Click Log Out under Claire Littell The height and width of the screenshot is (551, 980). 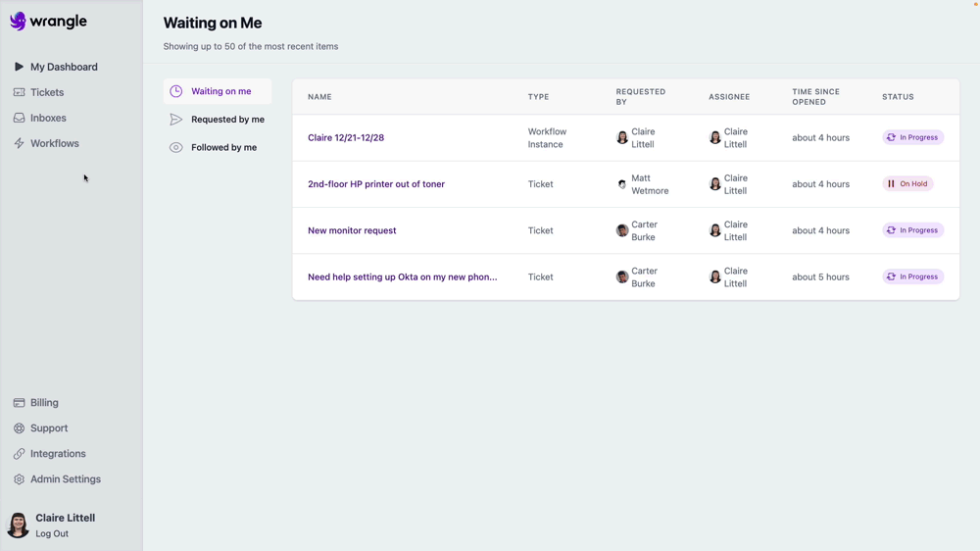click(x=52, y=533)
